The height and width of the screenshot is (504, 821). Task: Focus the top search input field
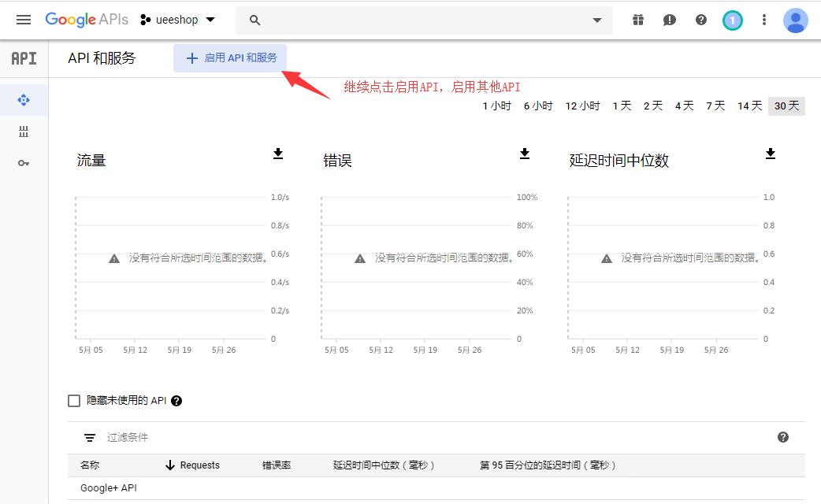pyautogui.click(x=424, y=20)
